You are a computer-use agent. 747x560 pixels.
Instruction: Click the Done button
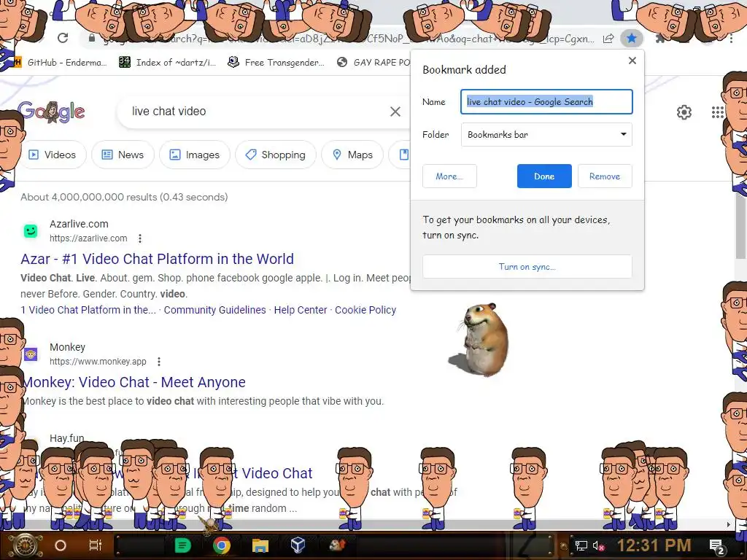tap(544, 176)
